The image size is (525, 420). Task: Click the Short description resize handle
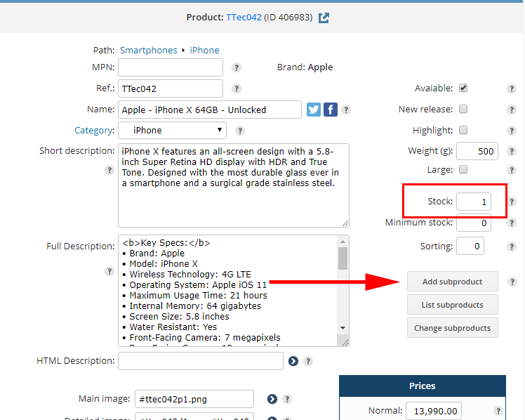point(345,223)
